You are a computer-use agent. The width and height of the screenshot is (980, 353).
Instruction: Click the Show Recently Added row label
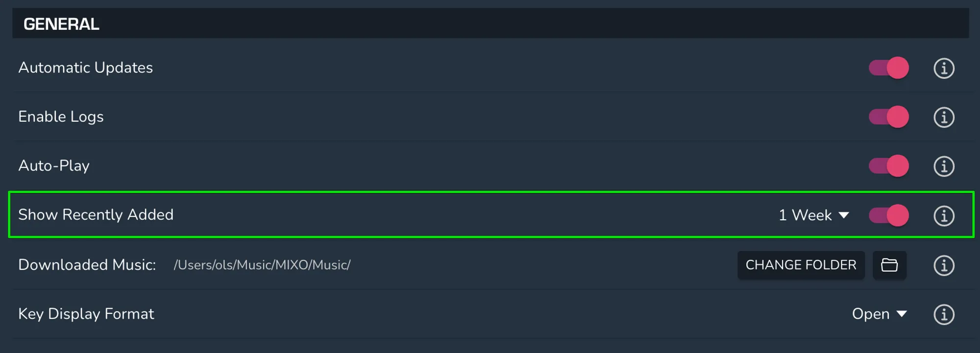coord(96,215)
